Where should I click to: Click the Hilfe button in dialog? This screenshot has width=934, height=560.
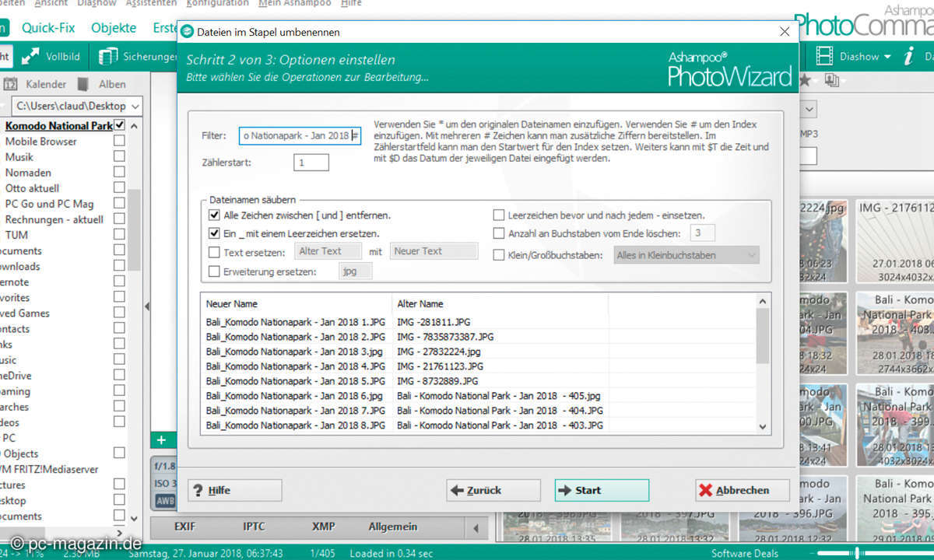coord(234,490)
